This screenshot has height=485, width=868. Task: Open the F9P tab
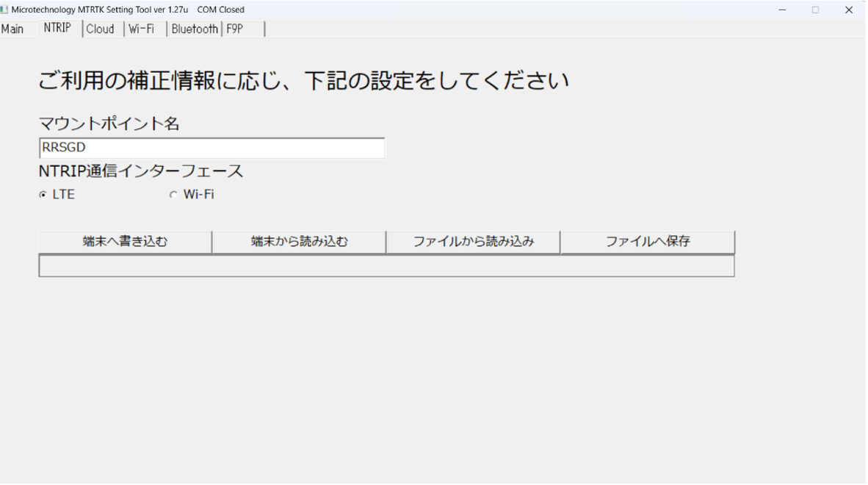click(x=235, y=29)
